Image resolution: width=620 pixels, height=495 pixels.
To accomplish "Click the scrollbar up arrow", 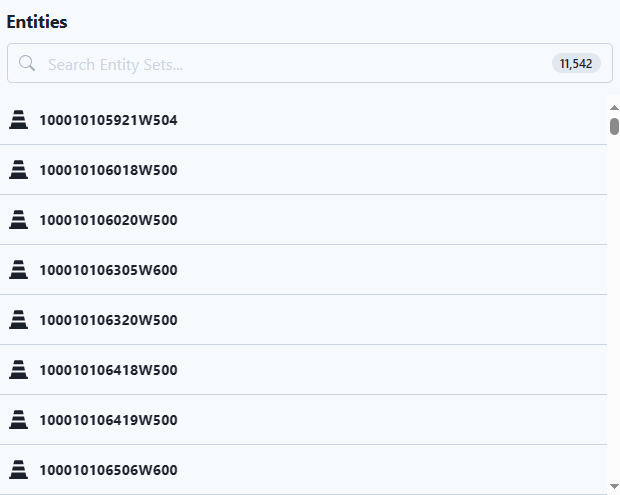I will tap(614, 108).
